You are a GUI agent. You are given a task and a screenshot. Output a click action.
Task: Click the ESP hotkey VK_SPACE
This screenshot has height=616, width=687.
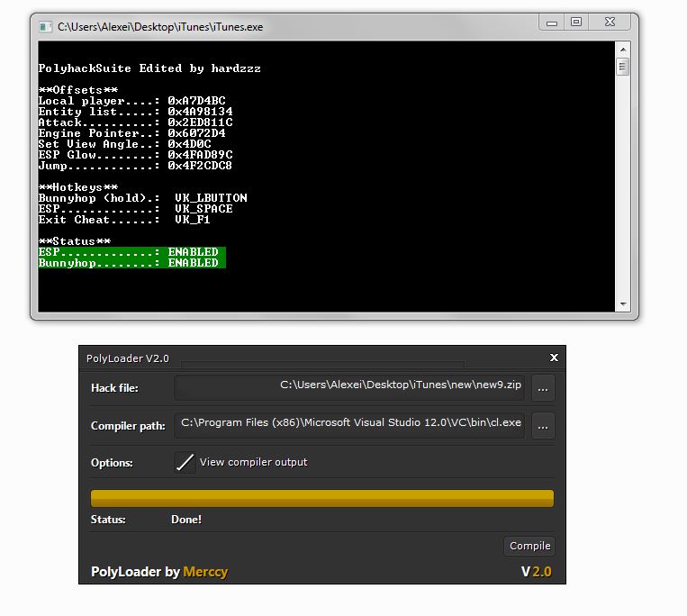pyautogui.click(x=204, y=209)
